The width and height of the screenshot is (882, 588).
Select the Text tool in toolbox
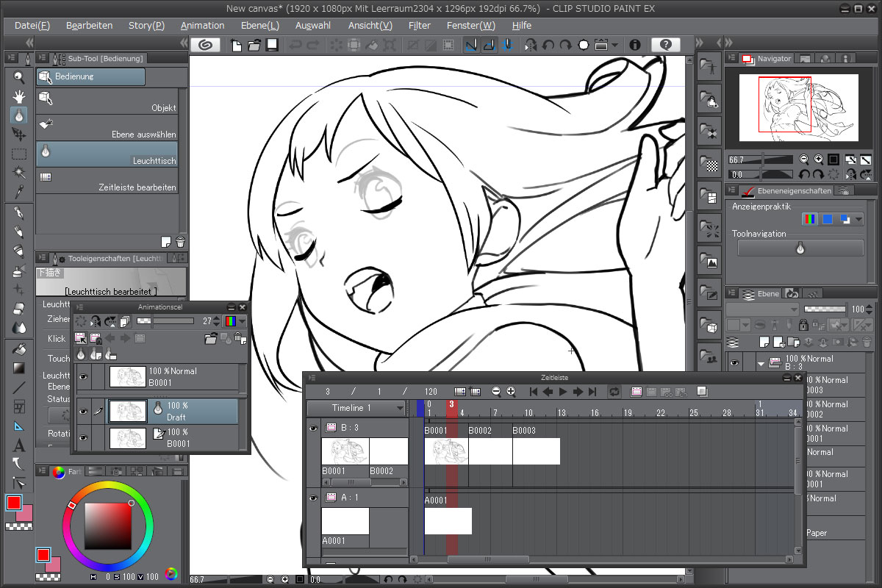point(19,445)
